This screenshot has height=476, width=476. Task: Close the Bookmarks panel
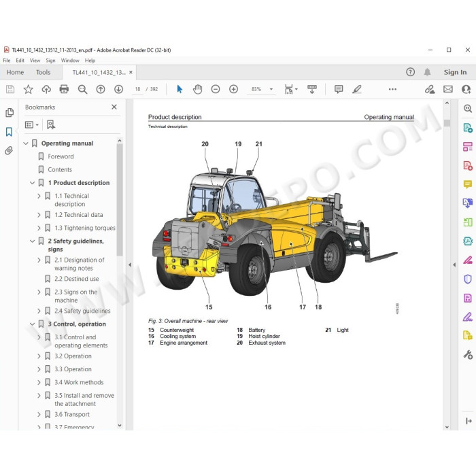pyautogui.click(x=114, y=107)
